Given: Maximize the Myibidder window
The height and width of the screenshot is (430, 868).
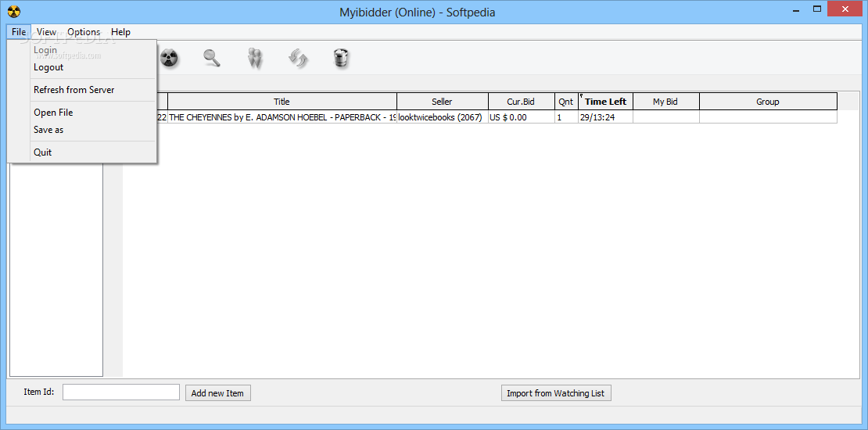Looking at the screenshot, I should tap(816, 9).
